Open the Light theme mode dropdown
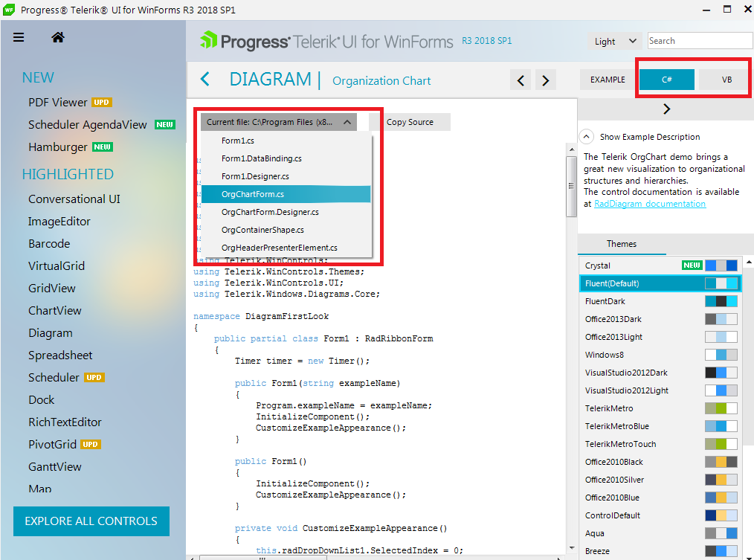Image resolution: width=754 pixels, height=560 pixels. (616, 42)
